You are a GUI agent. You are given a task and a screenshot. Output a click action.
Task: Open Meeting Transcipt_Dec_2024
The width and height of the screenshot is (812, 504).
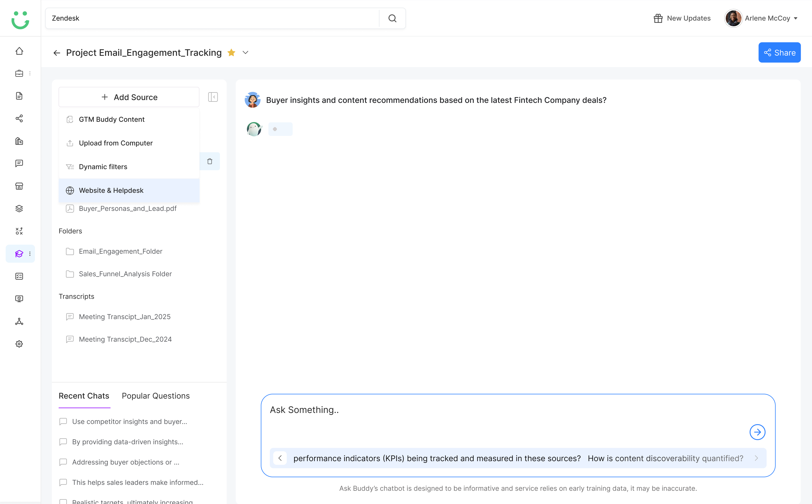(x=119, y=339)
